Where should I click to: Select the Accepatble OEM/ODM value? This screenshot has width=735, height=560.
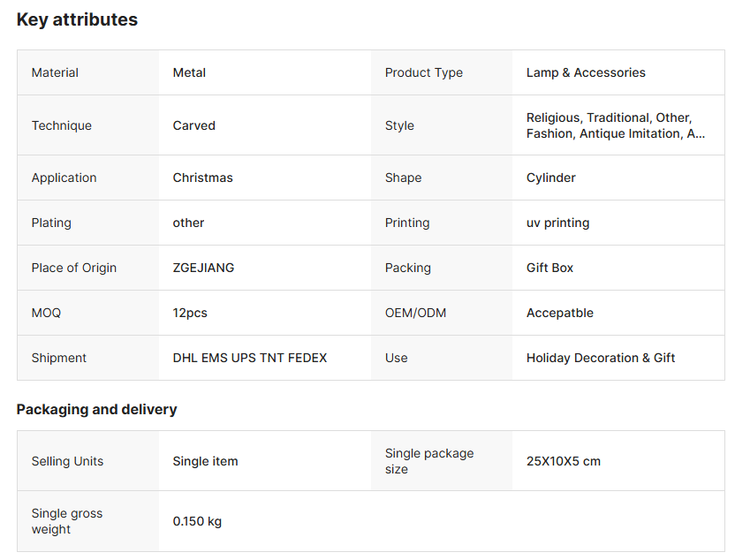(559, 313)
